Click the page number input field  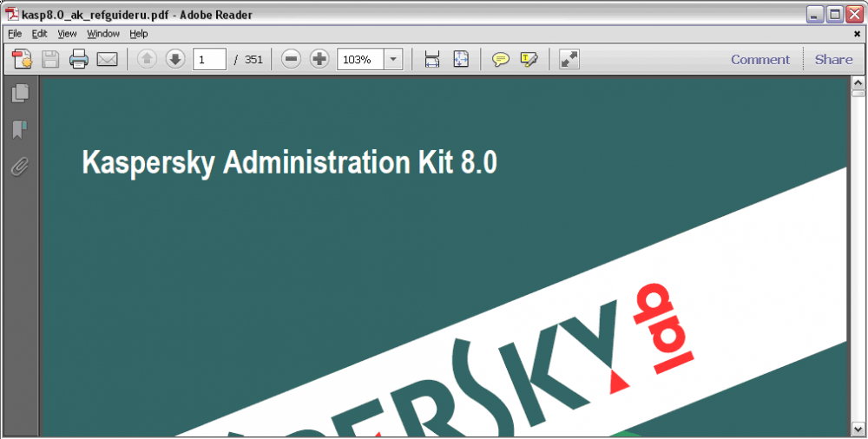click(209, 59)
